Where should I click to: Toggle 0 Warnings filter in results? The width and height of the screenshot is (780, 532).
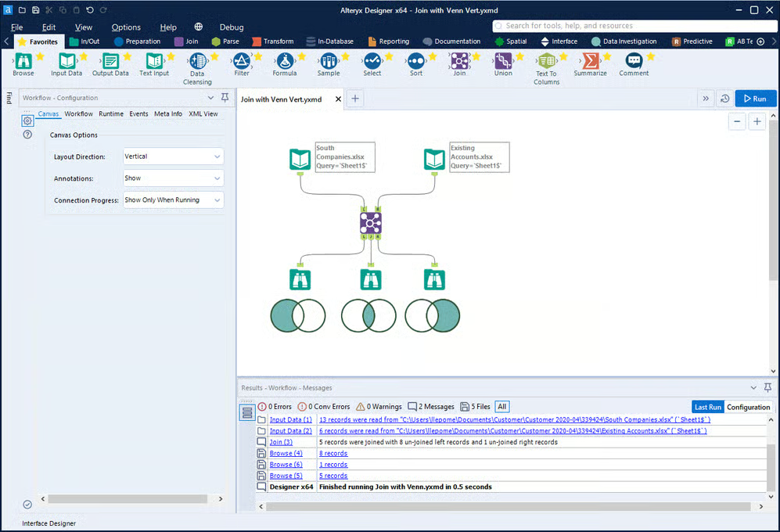point(379,407)
